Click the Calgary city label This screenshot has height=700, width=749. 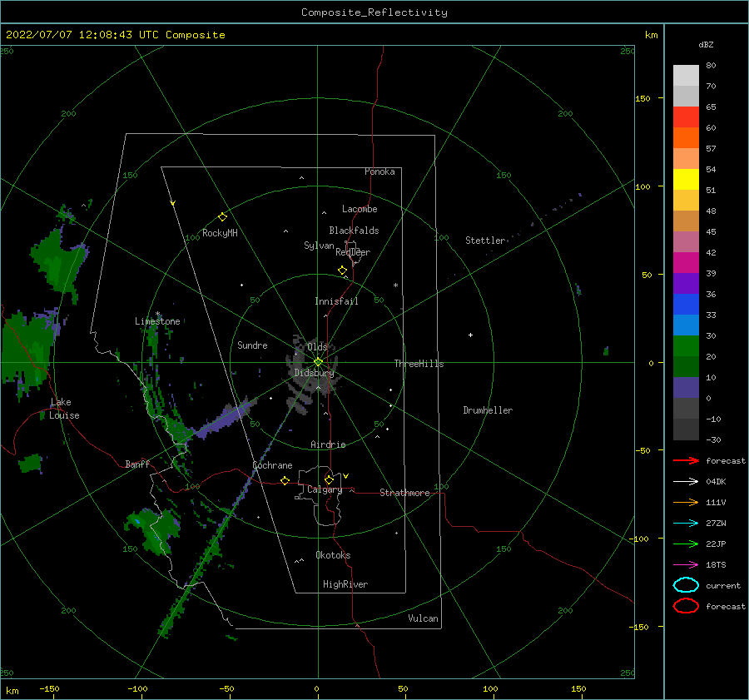tap(325, 489)
